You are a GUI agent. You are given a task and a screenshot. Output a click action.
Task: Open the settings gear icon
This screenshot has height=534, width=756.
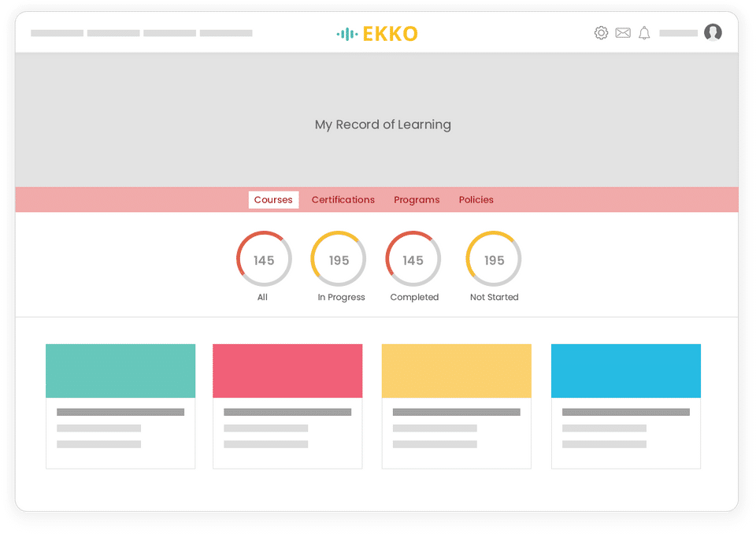point(601,33)
